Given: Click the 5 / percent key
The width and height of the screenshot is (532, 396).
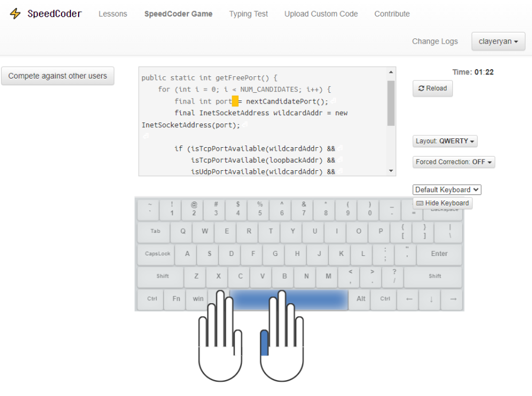Looking at the screenshot, I should (x=259, y=209).
